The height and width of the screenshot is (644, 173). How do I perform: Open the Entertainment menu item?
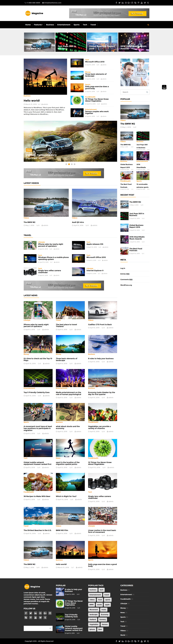point(64,25)
